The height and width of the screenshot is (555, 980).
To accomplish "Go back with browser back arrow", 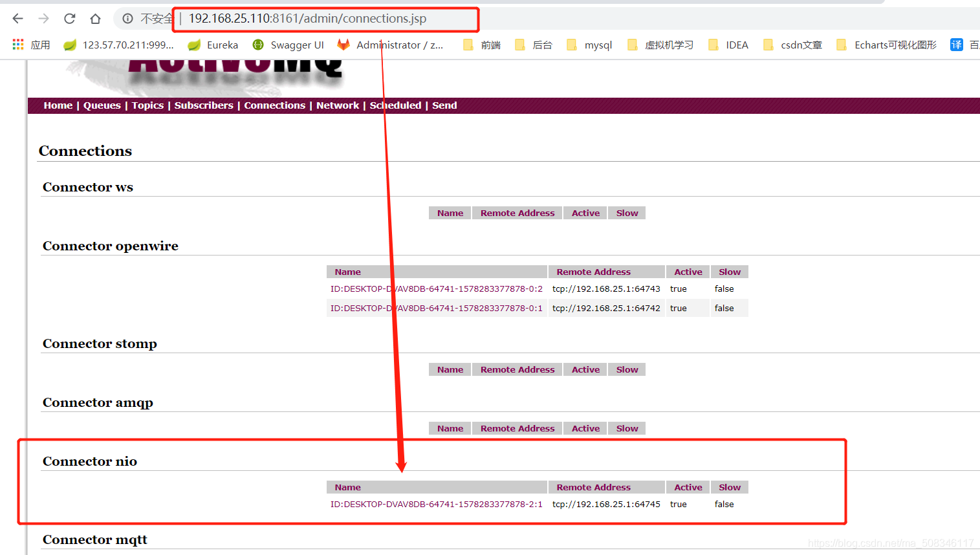I will coord(17,19).
